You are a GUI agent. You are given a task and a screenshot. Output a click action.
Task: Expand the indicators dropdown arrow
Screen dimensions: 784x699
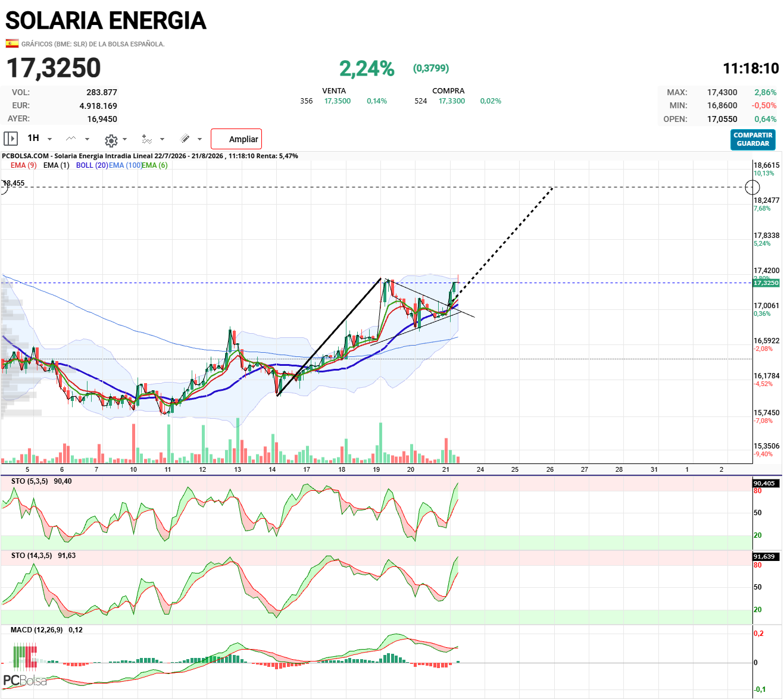click(162, 139)
